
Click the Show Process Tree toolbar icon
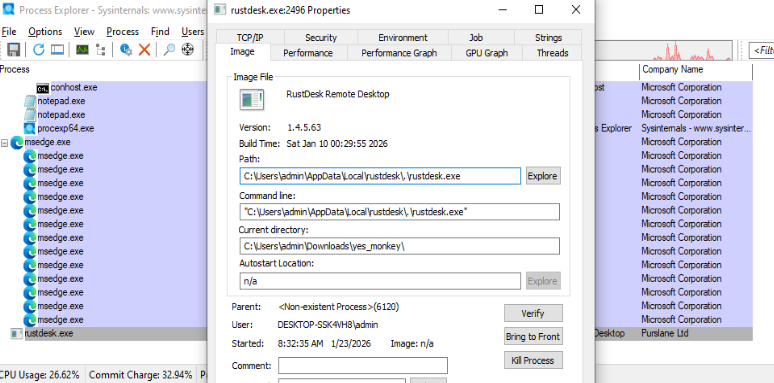point(101,49)
